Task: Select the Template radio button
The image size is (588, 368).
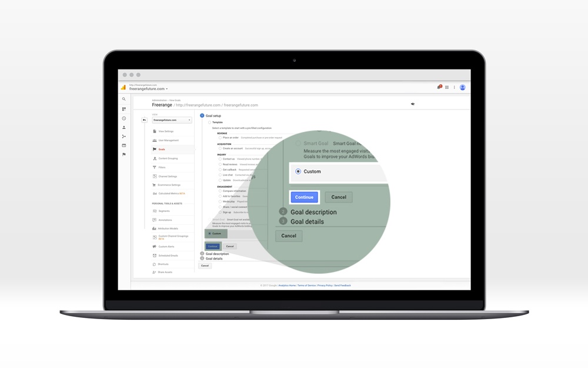Action: click(210, 122)
